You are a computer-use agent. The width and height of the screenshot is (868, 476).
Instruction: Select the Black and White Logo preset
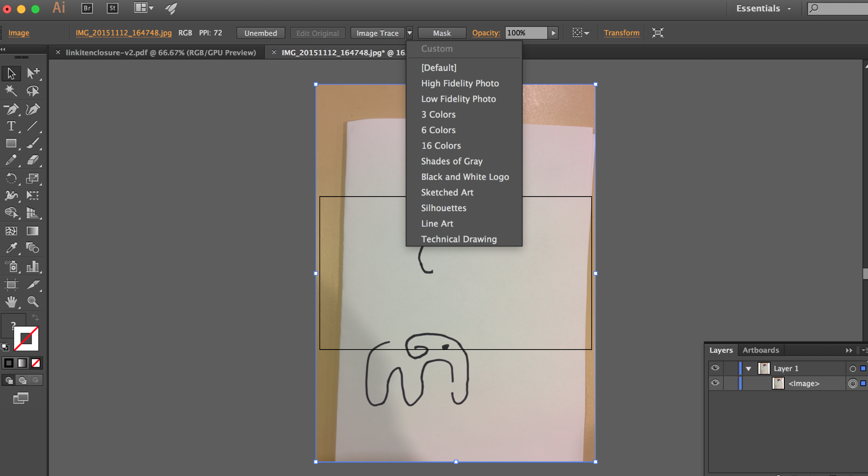(x=465, y=176)
